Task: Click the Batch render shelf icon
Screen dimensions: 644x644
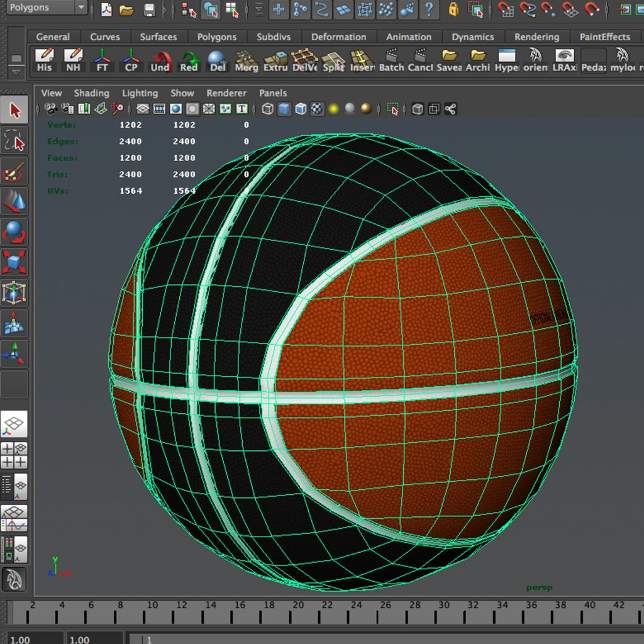Action: (391, 61)
